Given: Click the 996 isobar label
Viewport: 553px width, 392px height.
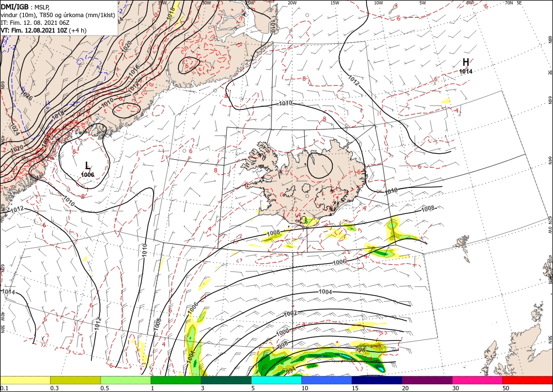Looking at the screenshot, I should [x=360, y=349].
